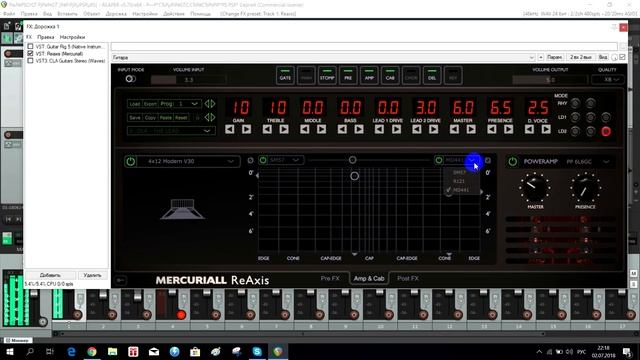The height and width of the screenshot is (360, 640).
Task: Check the CLA Guitars Stereo plugin checkbox
Action: (30, 60)
